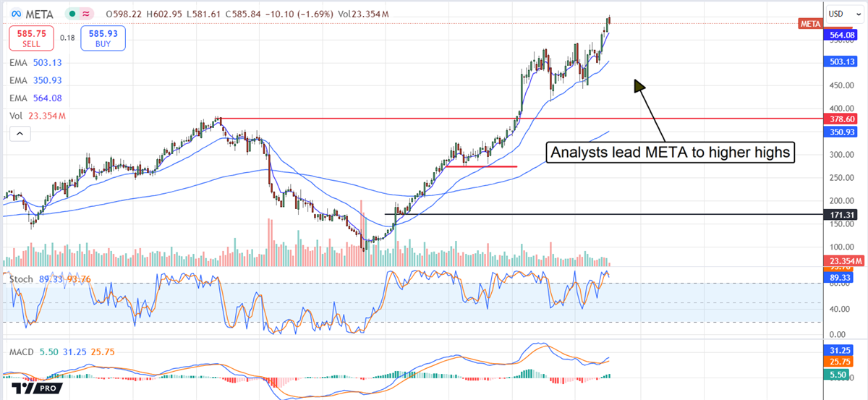Click the 200.00 price axis label
The width and height of the screenshot is (868, 400).
[841, 201]
